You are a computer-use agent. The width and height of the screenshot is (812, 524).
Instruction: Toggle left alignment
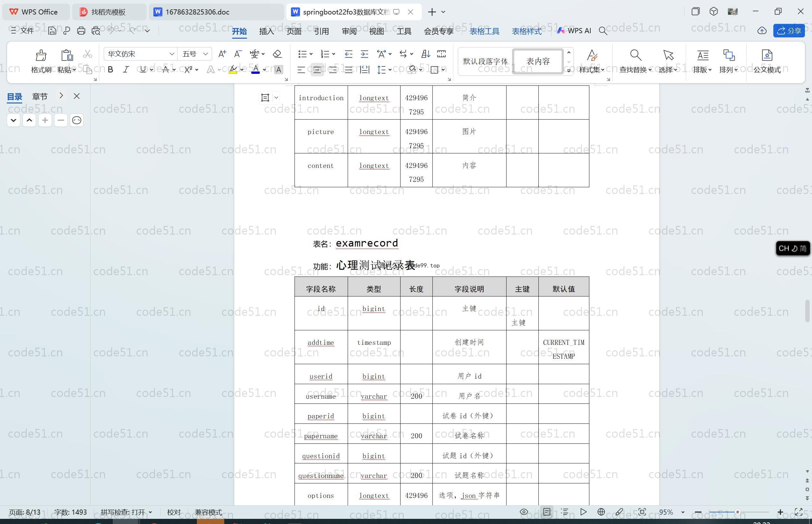[301, 70]
